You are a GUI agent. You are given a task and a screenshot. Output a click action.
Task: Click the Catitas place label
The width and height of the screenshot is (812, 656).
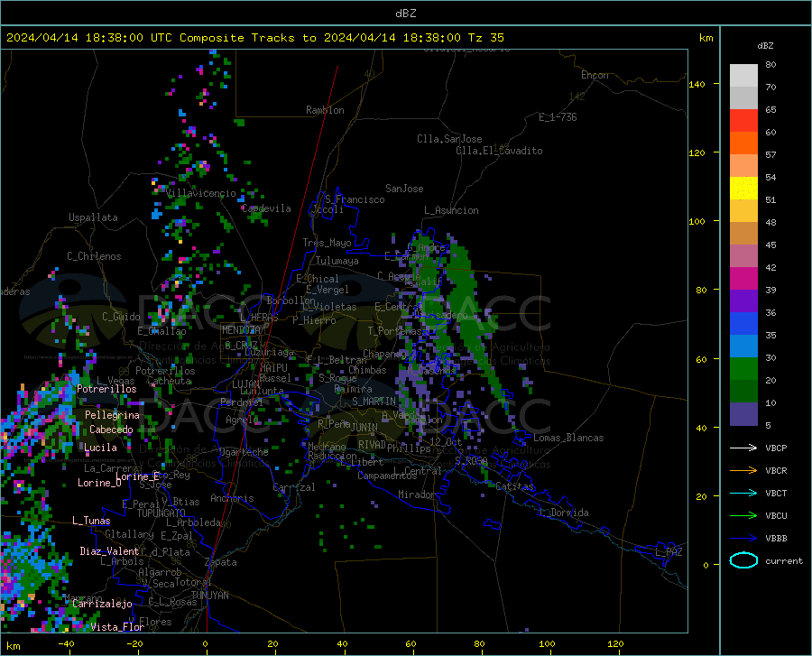click(514, 486)
